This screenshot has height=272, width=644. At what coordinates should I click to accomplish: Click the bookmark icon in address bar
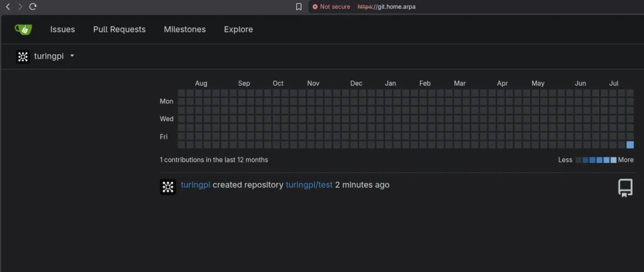pos(299,6)
